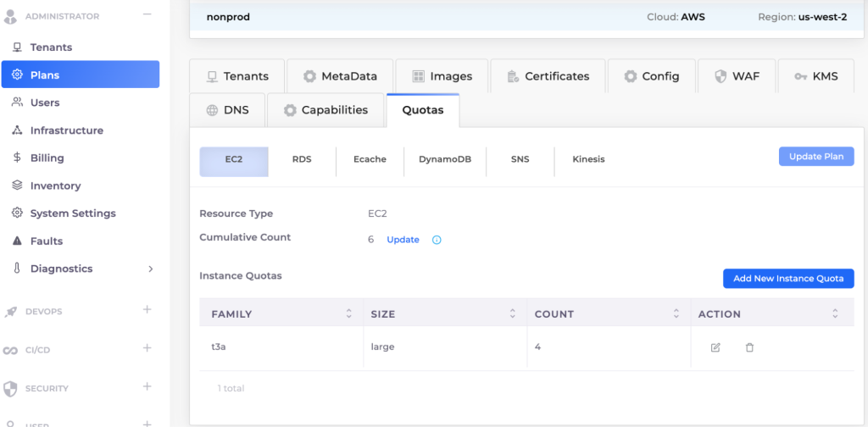Click Add New Instance Quota button
Image resolution: width=868 pixels, height=427 pixels.
(787, 279)
